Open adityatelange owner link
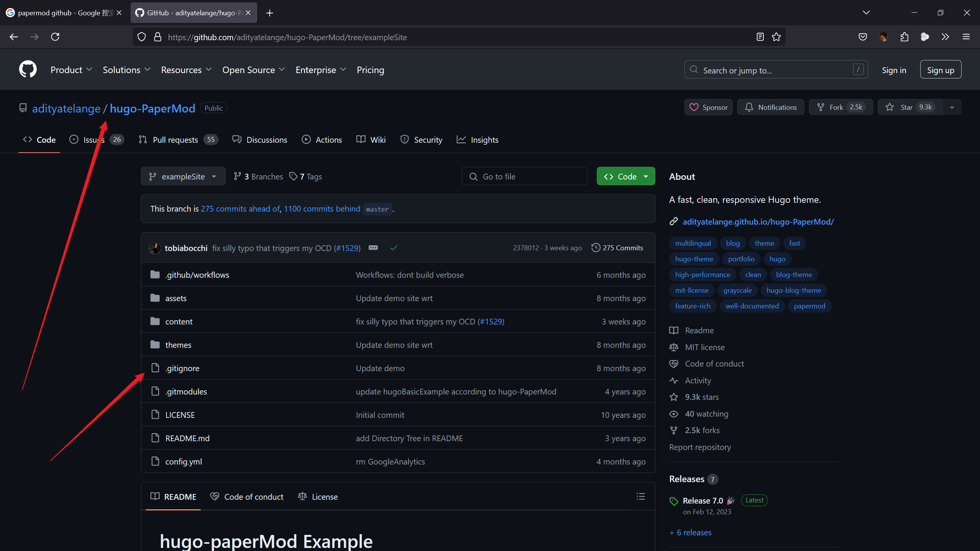This screenshot has width=980, height=551. pos(66,108)
